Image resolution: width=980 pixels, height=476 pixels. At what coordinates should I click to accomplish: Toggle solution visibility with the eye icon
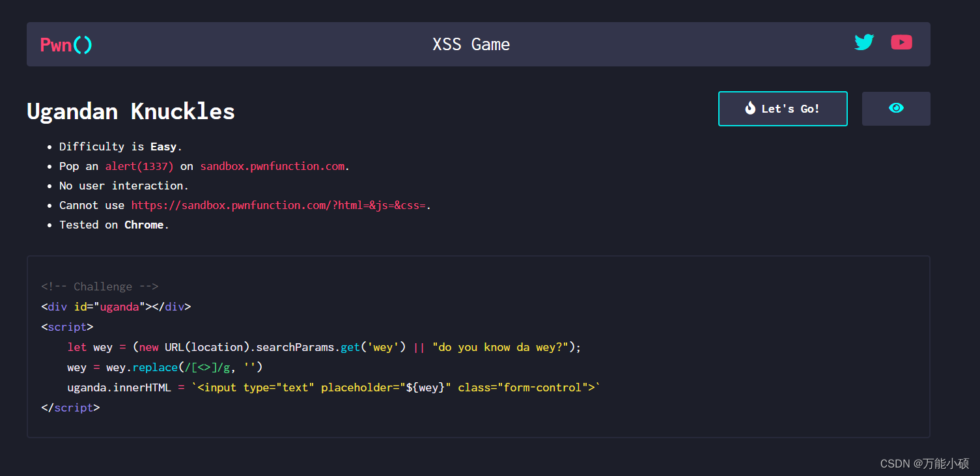click(x=896, y=108)
